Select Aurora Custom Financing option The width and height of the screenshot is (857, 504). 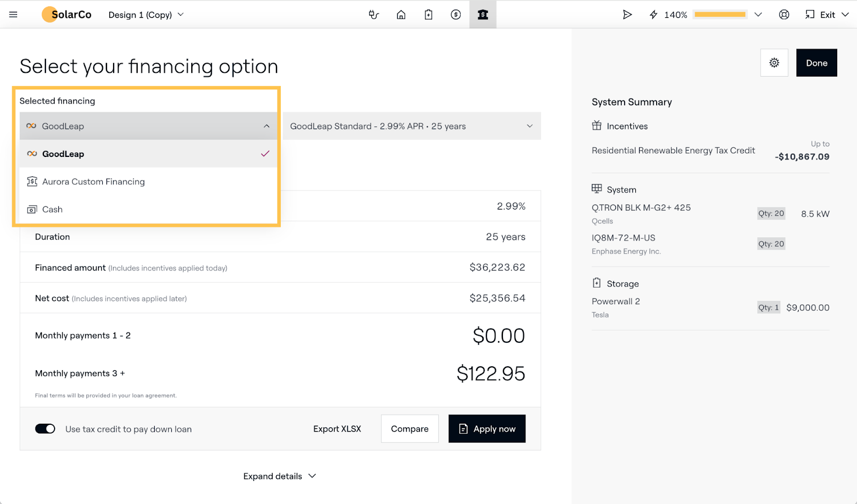point(93,182)
